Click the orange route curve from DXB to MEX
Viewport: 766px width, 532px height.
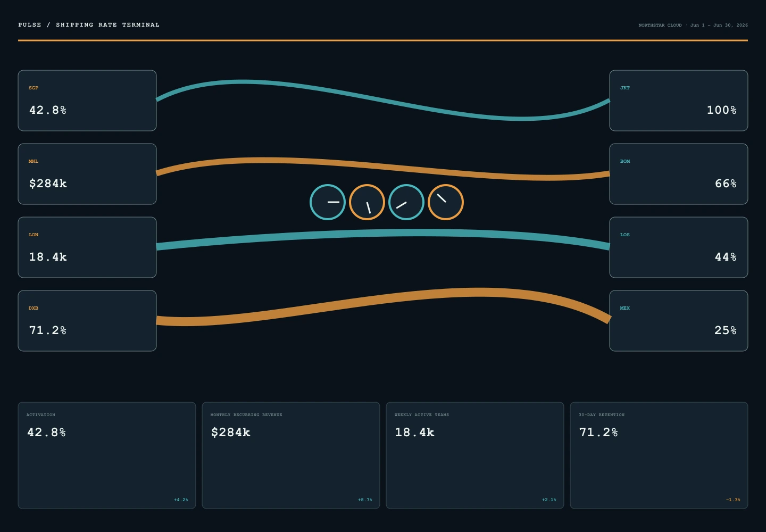383,301
